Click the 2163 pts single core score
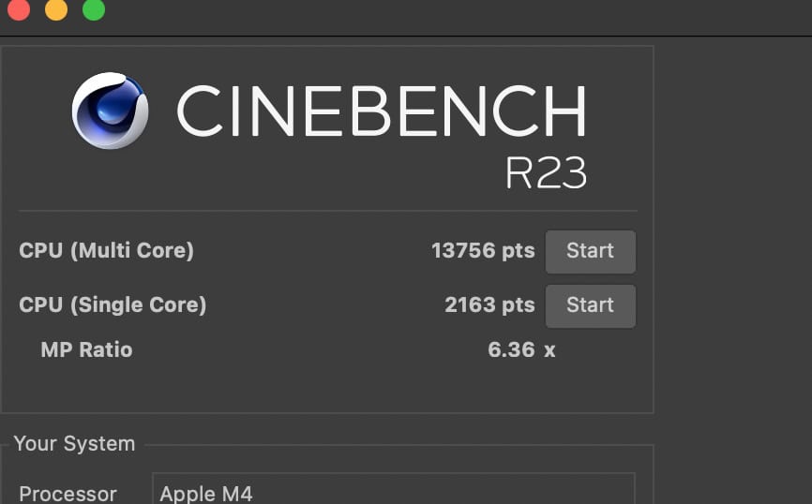The image size is (812, 504). pyautogui.click(x=489, y=305)
